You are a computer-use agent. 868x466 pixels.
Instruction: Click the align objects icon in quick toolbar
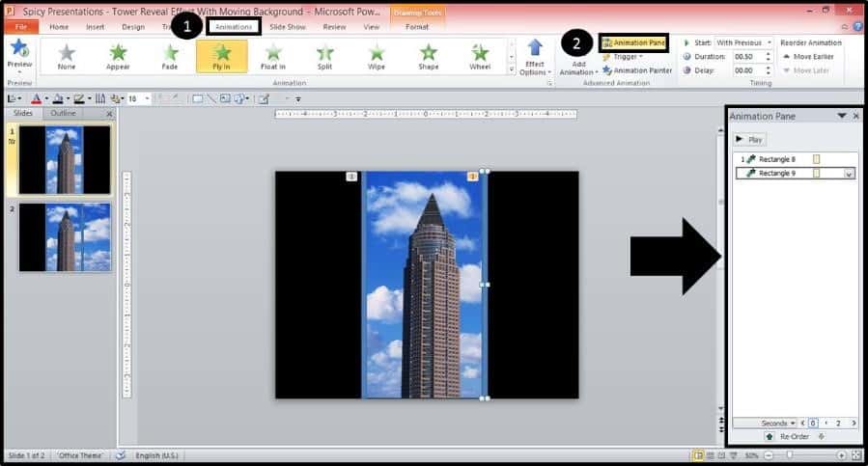13,99
